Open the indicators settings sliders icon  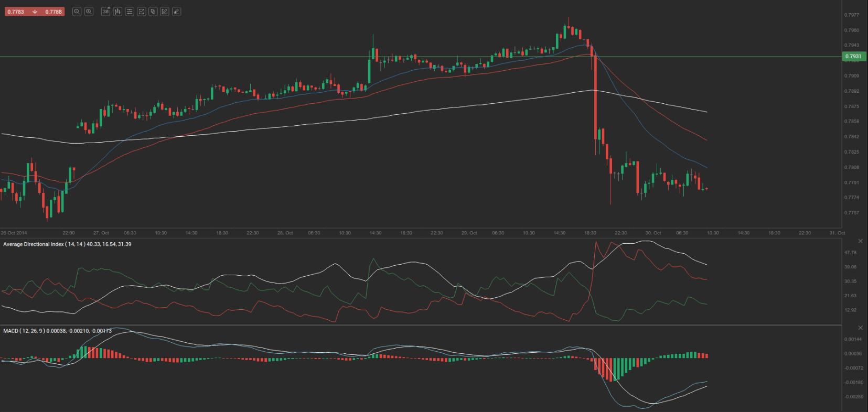click(130, 12)
